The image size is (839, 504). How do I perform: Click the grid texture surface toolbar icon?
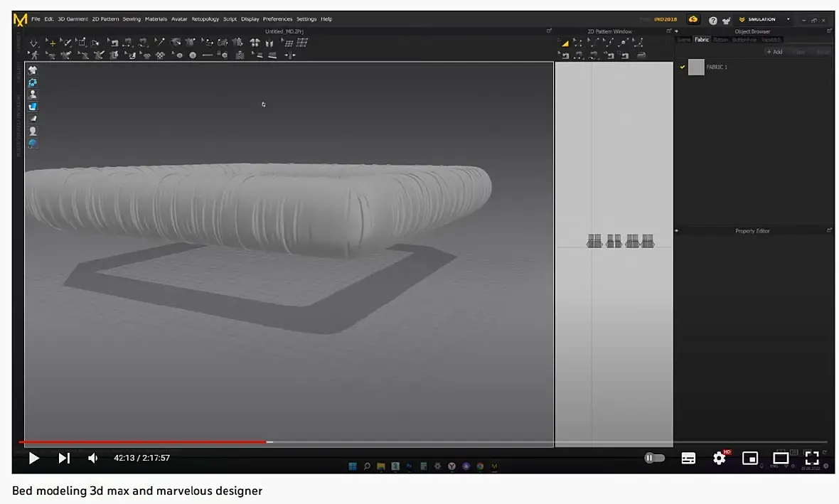point(302,42)
